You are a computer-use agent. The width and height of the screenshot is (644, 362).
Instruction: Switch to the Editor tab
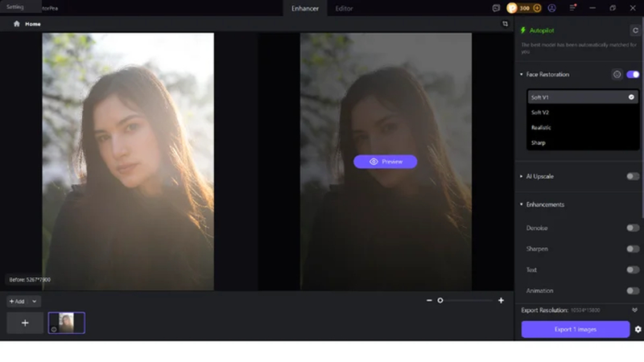point(344,8)
